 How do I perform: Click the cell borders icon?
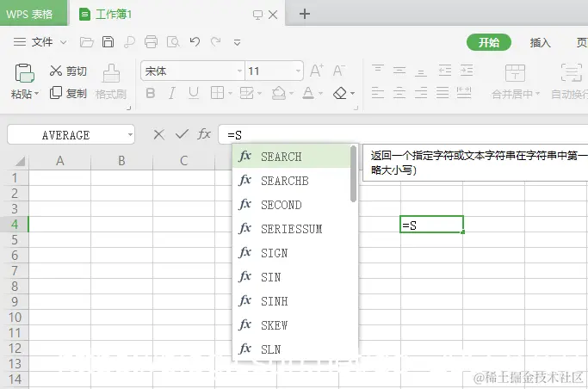[x=218, y=93]
